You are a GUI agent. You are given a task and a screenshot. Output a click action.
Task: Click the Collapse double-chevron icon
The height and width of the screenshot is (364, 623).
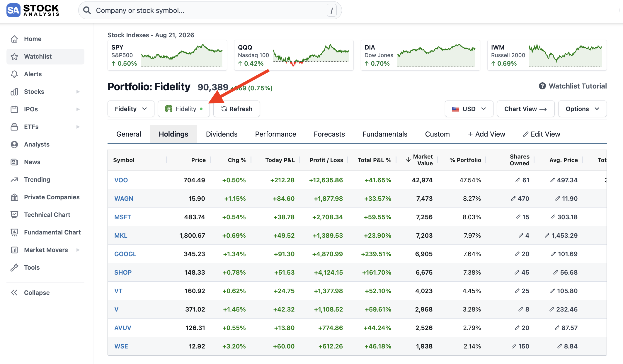14,292
